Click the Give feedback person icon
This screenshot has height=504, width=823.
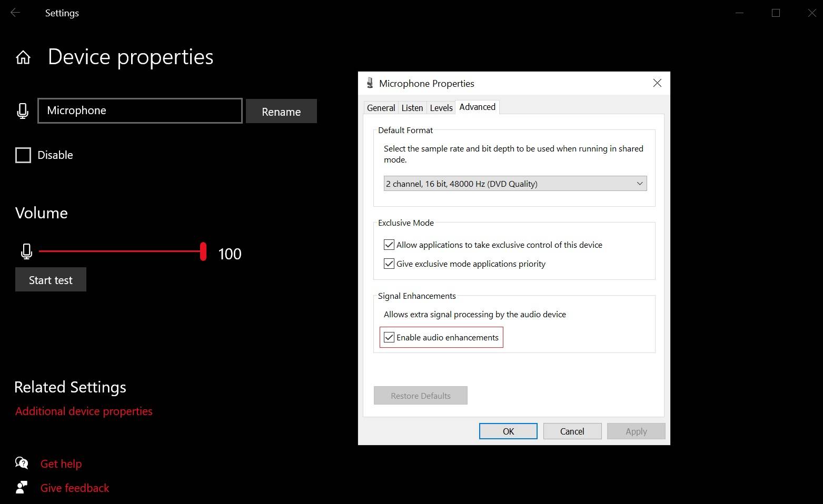click(22, 487)
